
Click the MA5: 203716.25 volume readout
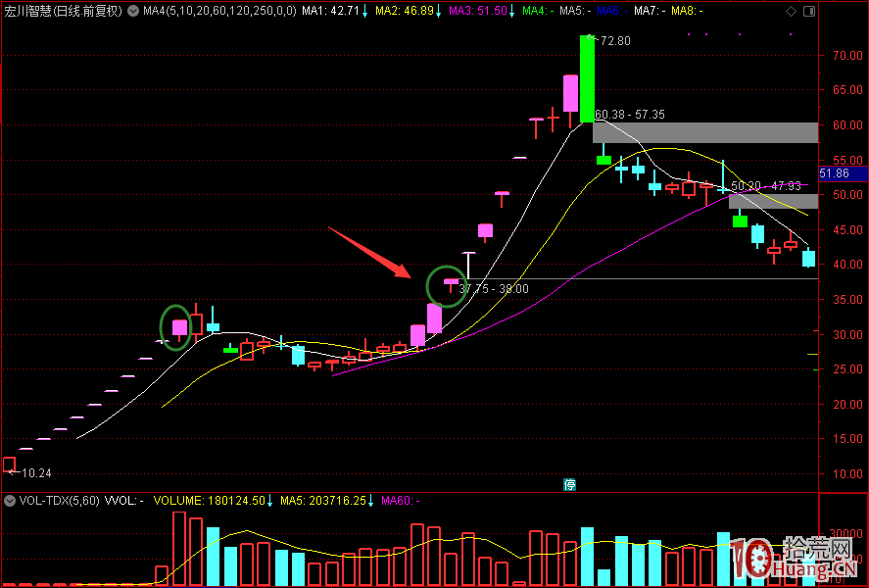(x=323, y=501)
